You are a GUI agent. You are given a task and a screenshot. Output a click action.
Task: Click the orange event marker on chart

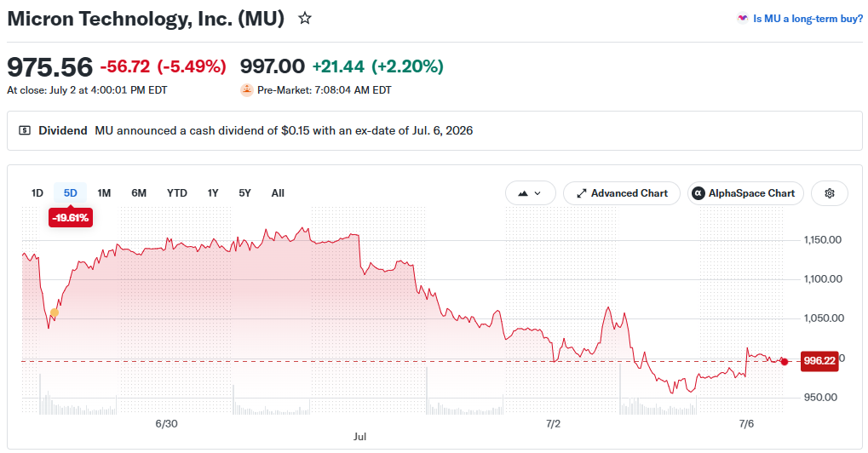tap(55, 313)
